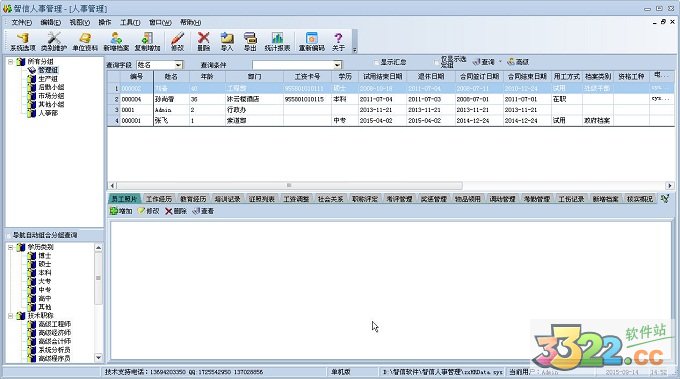Image resolution: width=680 pixels, height=379 pixels.
Task: Click the 类别维护 tools icon
Action: tap(54, 42)
